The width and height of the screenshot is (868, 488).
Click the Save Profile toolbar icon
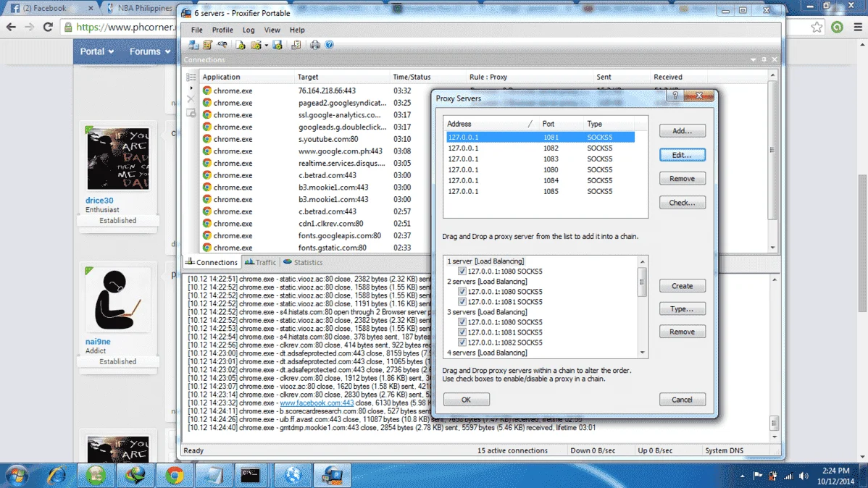point(277,45)
